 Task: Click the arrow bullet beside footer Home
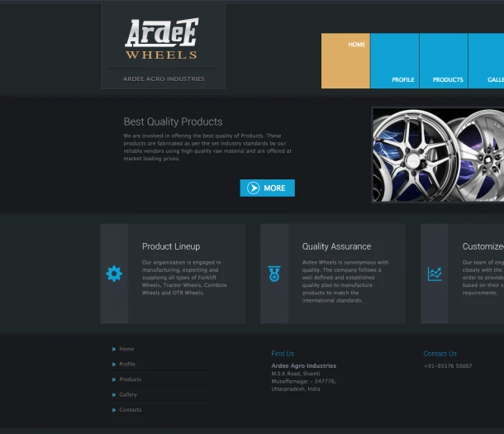tap(114, 350)
